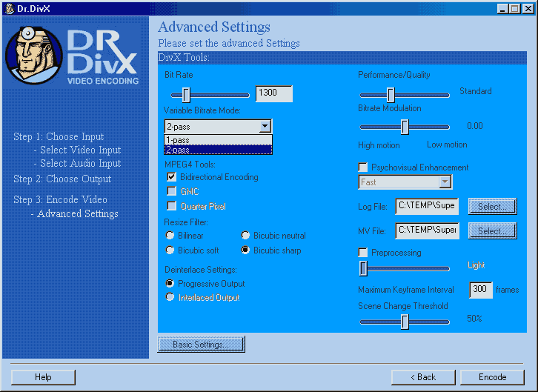Viewport: 538px width, 392px height.
Task: Click the Bit Rate slider handle
Action: 186,94
